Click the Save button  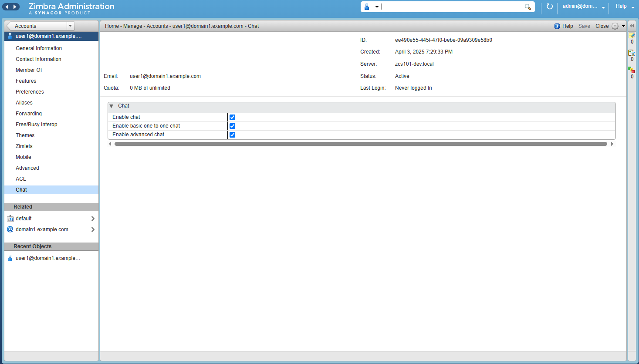tap(584, 26)
